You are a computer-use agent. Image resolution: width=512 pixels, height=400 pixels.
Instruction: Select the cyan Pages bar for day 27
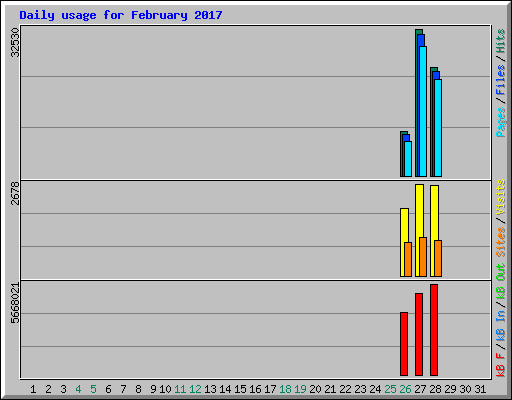(423, 111)
